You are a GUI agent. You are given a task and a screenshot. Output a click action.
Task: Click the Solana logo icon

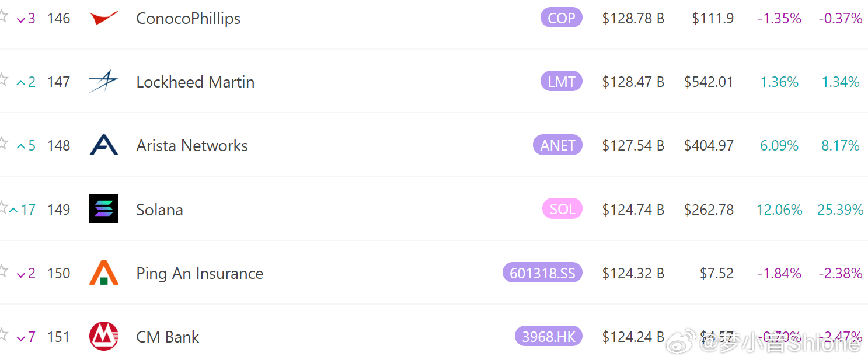[x=104, y=208]
